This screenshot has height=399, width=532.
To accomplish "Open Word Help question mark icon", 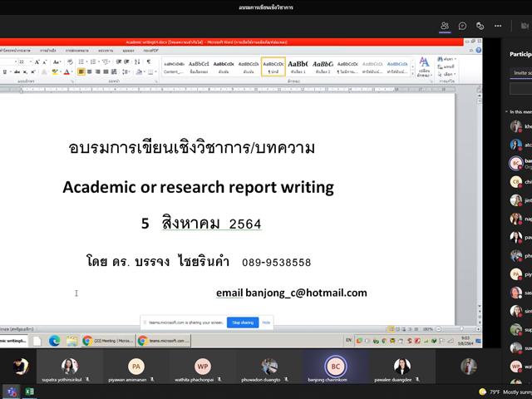I will coord(479,50).
